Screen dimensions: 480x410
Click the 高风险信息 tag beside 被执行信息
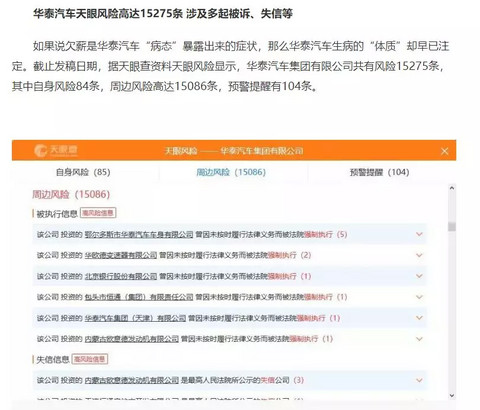pos(98,213)
